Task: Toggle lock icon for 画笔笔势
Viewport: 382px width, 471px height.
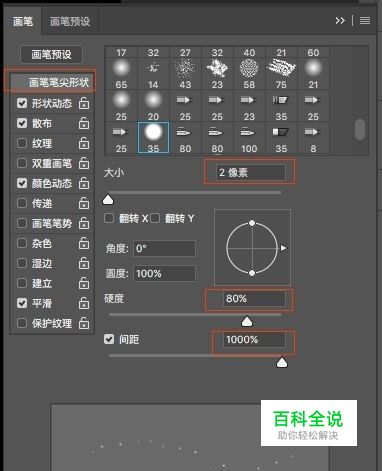Action: pyautogui.click(x=84, y=223)
